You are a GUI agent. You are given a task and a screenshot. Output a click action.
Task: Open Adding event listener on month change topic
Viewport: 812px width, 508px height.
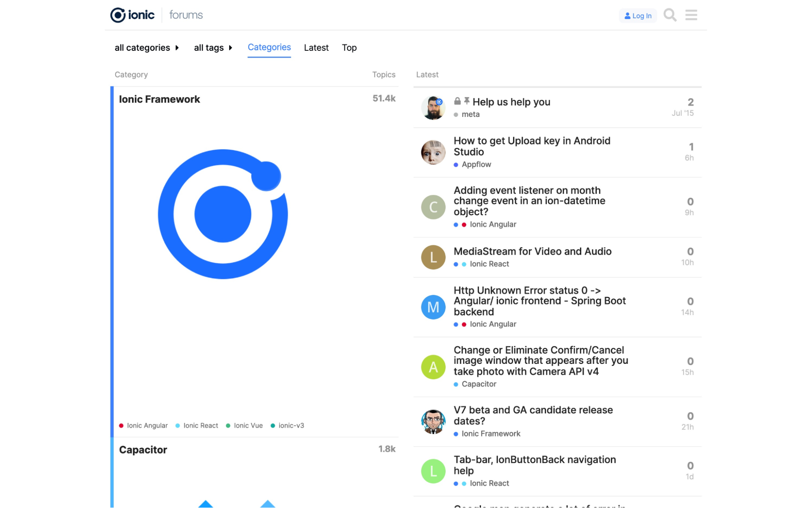[529, 201]
